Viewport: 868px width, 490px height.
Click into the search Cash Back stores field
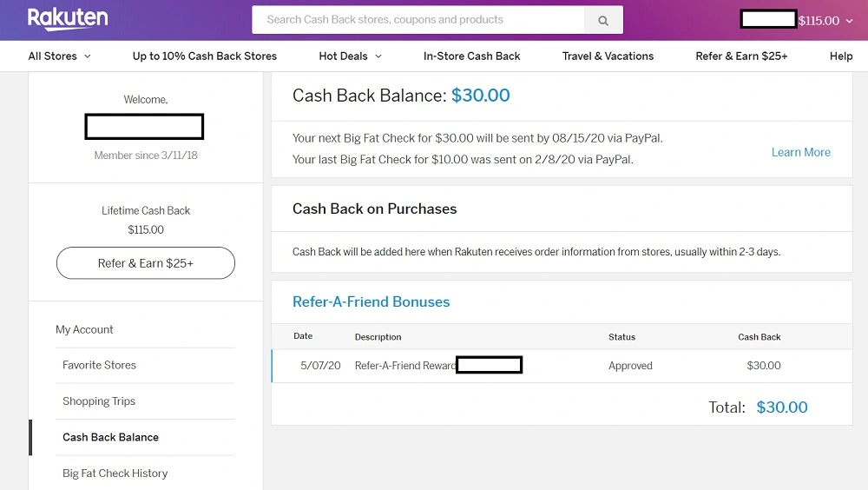coord(418,20)
